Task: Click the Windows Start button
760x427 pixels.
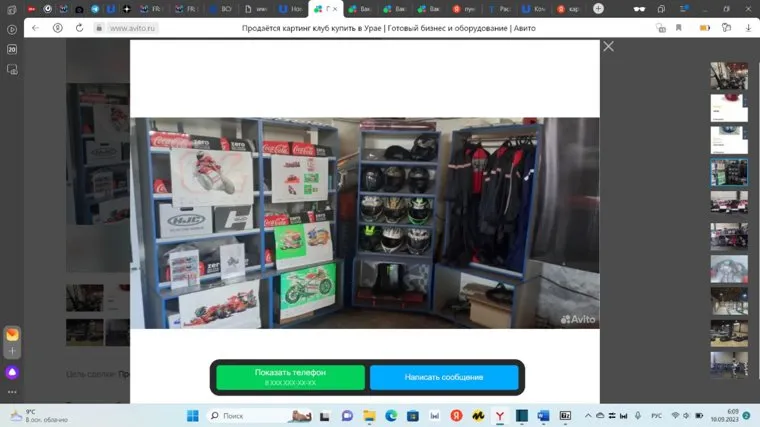Action: click(192, 415)
